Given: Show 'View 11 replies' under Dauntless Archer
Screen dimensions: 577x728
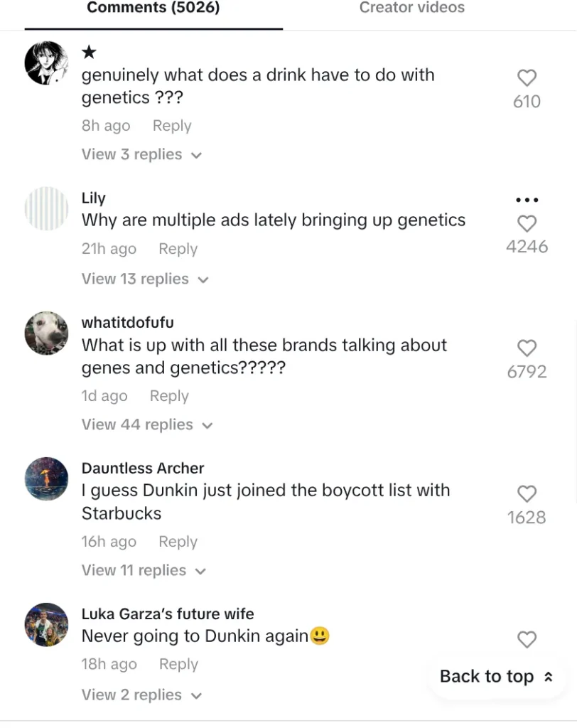Looking at the screenshot, I should pyautogui.click(x=144, y=571).
